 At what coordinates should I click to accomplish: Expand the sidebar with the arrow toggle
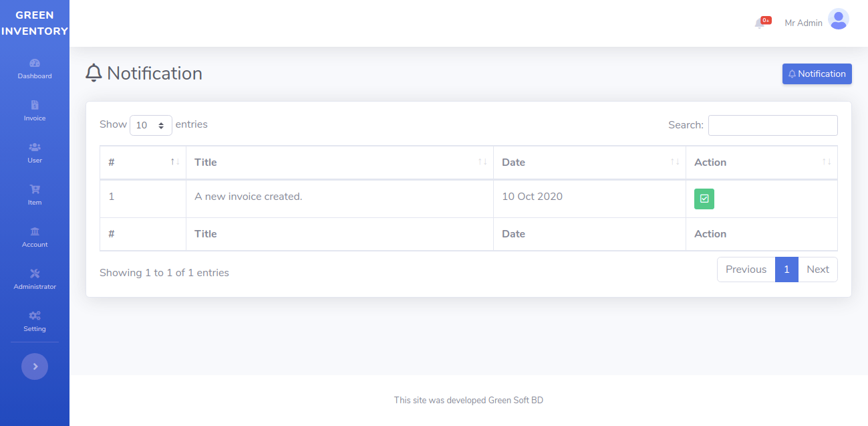35,366
